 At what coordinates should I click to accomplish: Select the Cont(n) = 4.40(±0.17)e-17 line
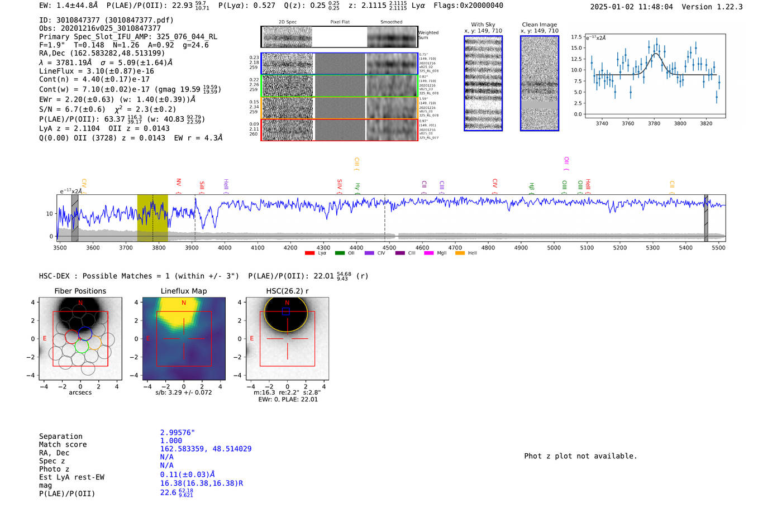[x=94, y=79]
